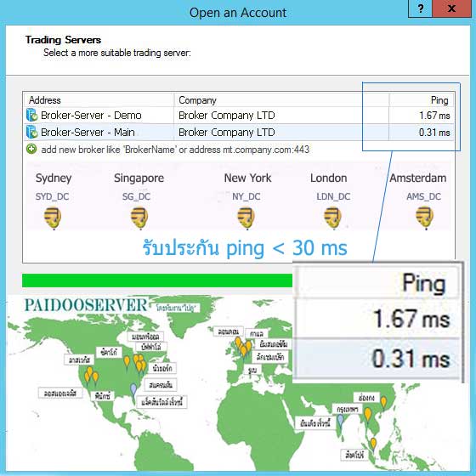Viewport: 476px width, 476px height.
Task: Open help with the question mark button
Action: click(420, 8)
